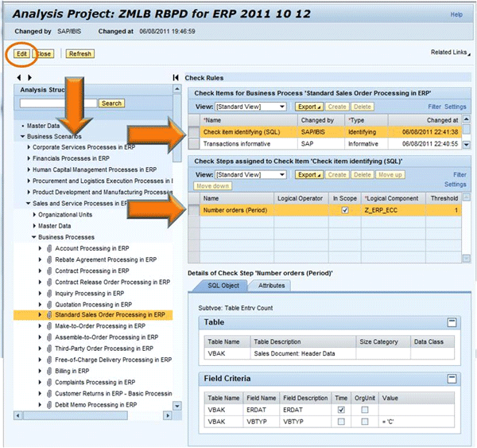Collapse the Table panel minimize icon
The width and height of the screenshot is (477, 448).
(452, 322)
